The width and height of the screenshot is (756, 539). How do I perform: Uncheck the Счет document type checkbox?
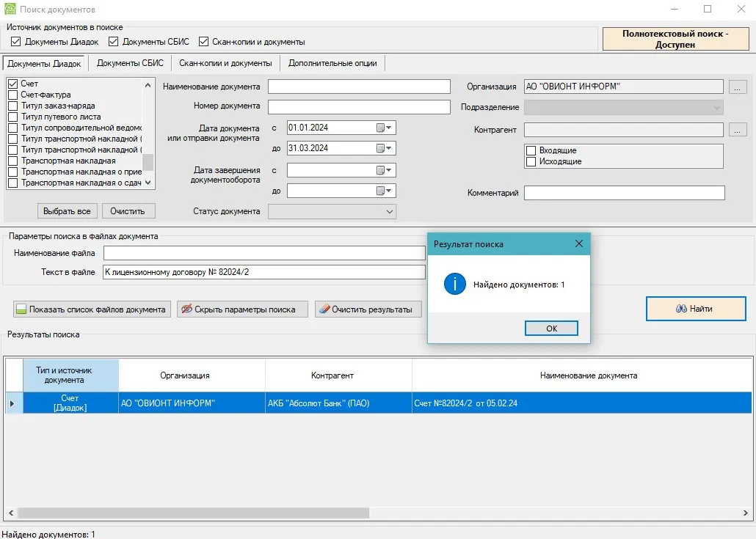12,84
